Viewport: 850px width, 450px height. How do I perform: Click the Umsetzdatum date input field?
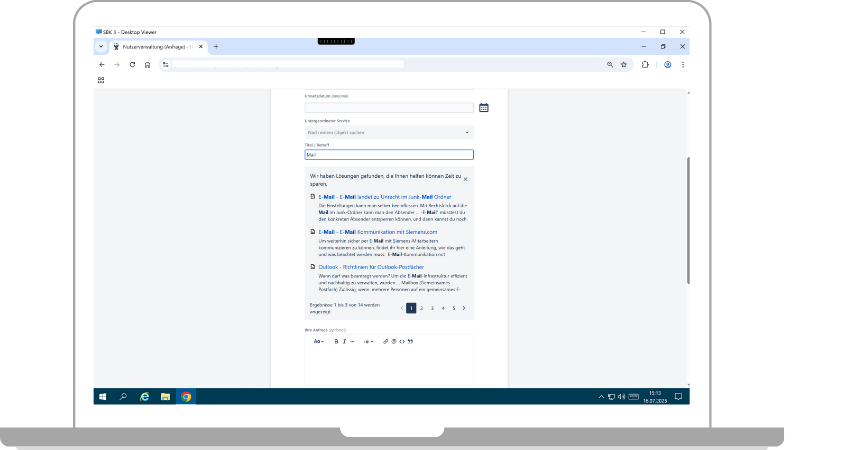pos(389,107)
